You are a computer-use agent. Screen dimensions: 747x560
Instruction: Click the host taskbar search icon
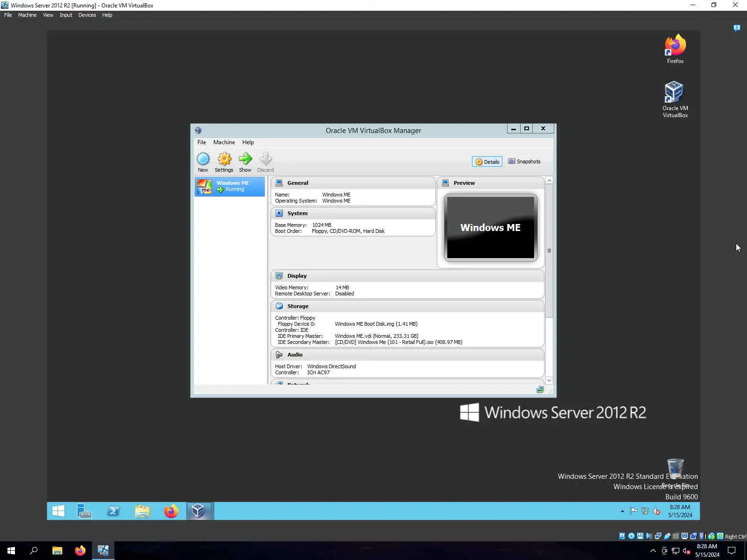tap(34, 551)
